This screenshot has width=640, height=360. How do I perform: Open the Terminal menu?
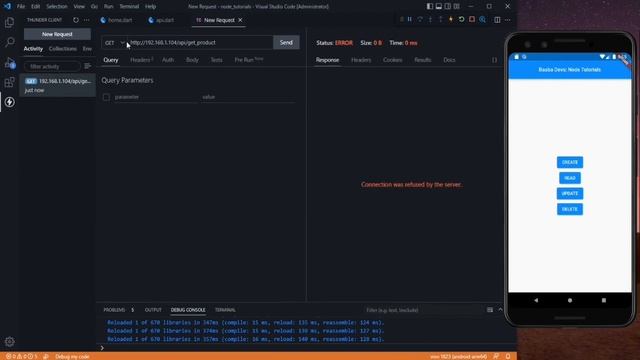pyautogui.click(x=129, y=7)
